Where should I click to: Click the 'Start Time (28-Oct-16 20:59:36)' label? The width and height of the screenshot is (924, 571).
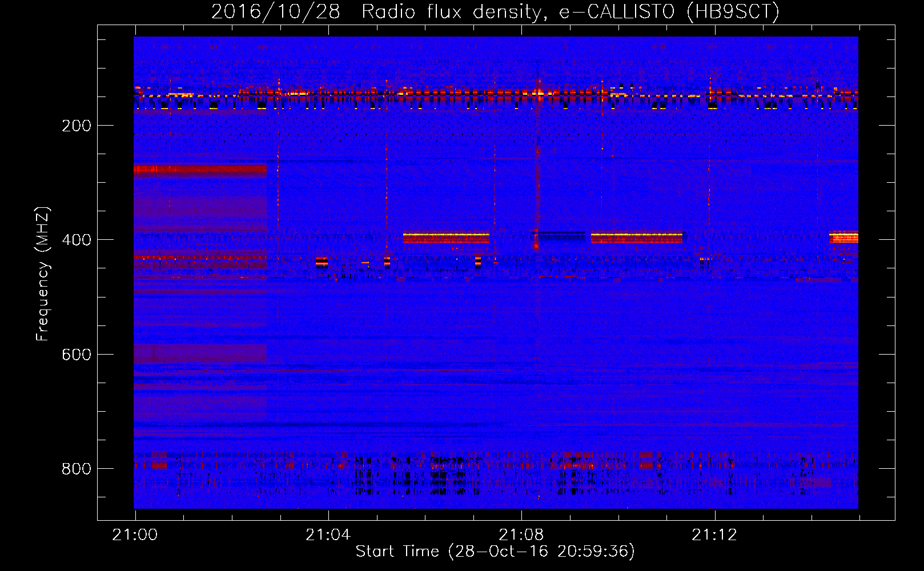pos(495,552)
